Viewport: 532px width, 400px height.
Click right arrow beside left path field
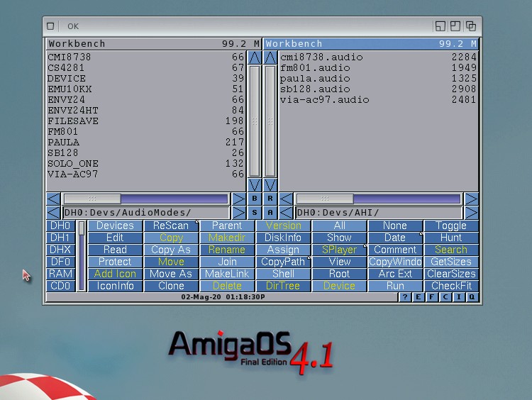238,213
